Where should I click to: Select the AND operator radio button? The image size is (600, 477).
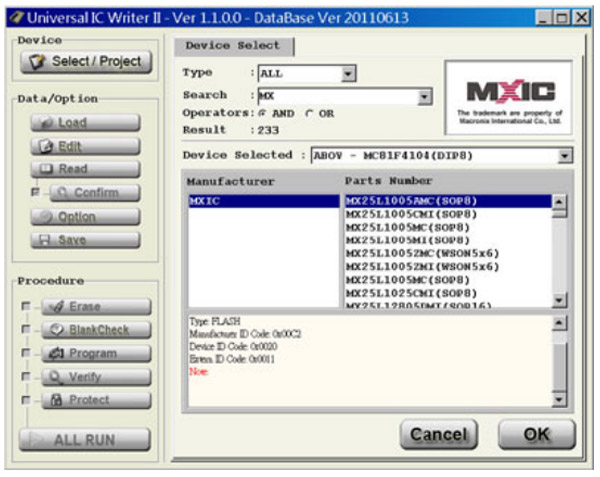point(262,114)
